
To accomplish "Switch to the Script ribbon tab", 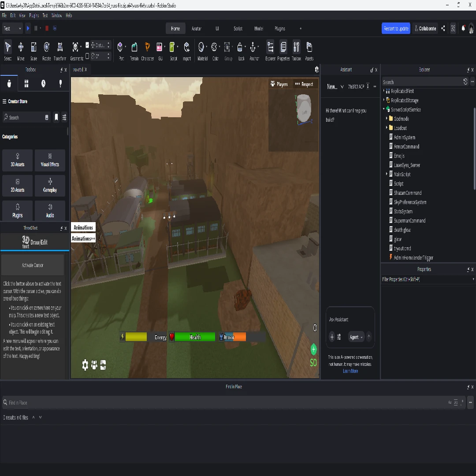I will pyautogui.click(x=238, y=29).
